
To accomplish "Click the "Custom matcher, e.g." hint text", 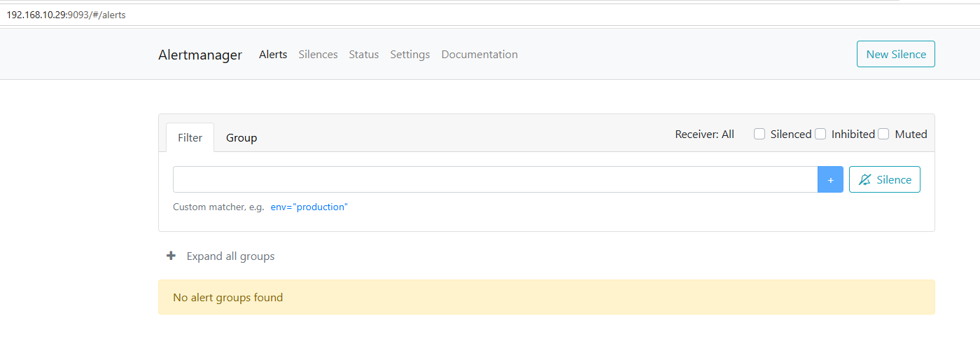I will (218, 207).
